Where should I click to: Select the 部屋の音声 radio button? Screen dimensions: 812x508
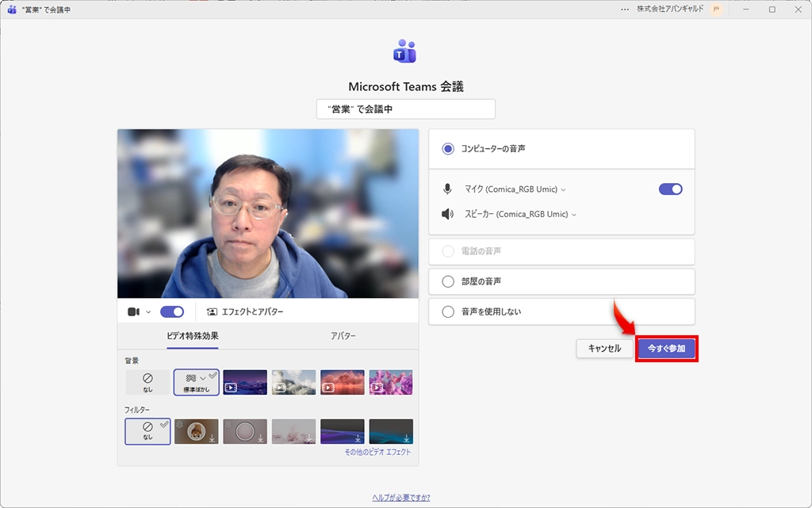pos(446,281)
